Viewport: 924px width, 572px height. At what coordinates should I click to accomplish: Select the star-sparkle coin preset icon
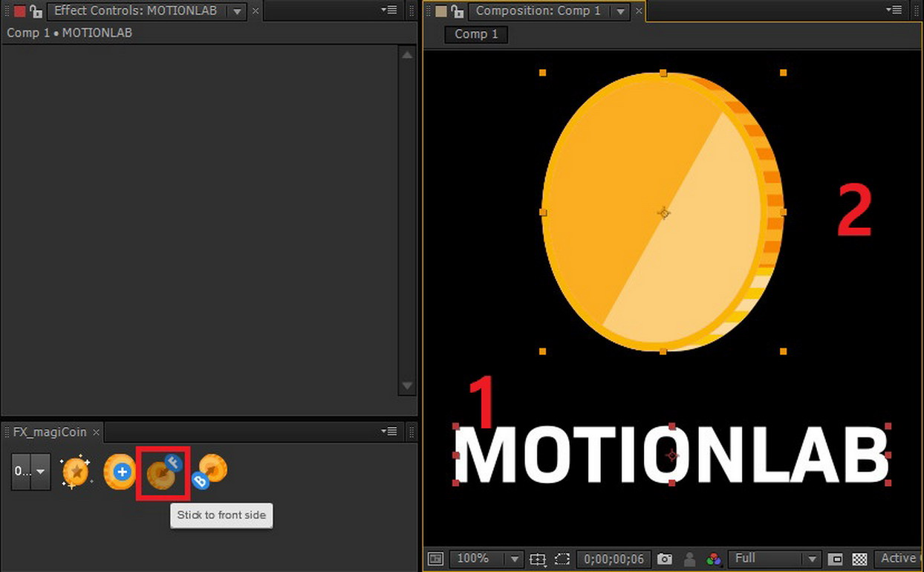click(75, 472)
